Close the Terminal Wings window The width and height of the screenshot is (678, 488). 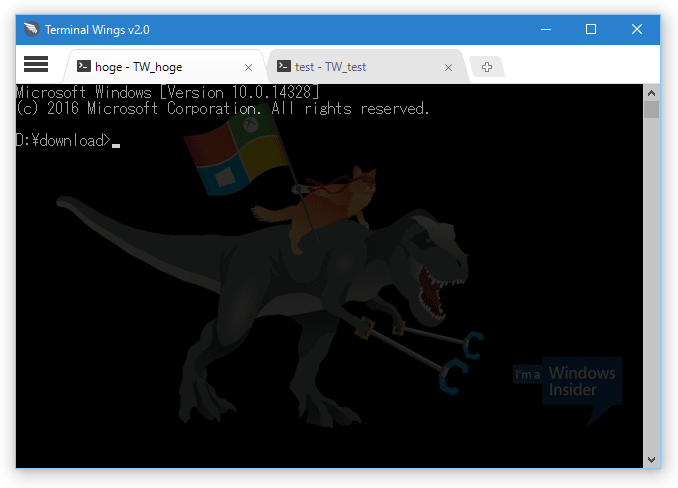(x=636, y=29)
